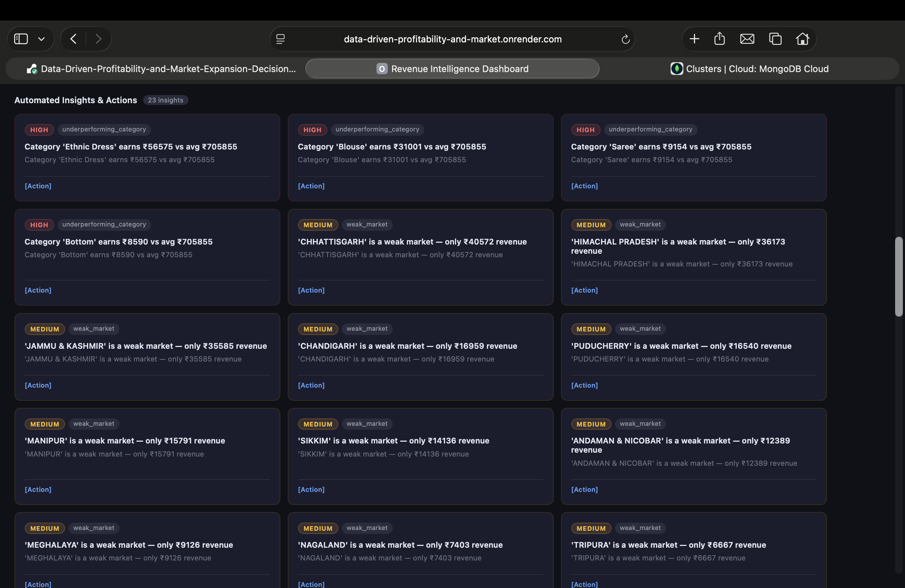The width and height of the screenshot is (905, 588).
Task: Open the Share icon in the toolbar
Action: [x=719, y=39]
